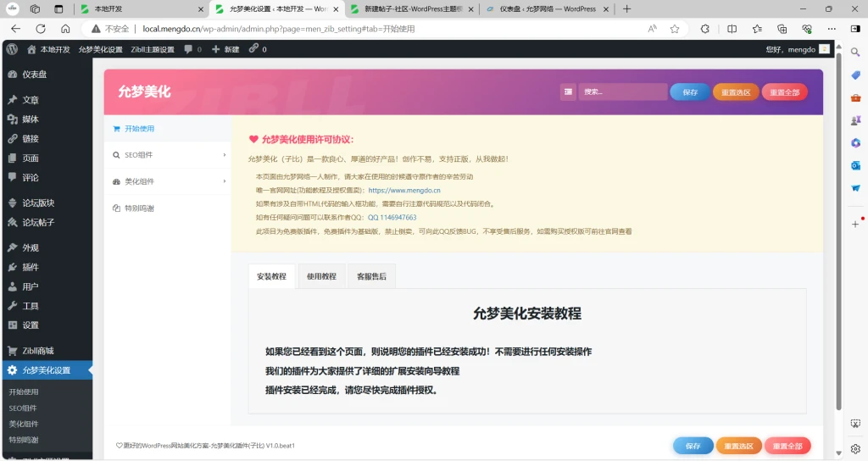Open Zibll商城 in sidebar
Image resolution: width=868 pixels, height=461 pixels.
tap(47, 351)
